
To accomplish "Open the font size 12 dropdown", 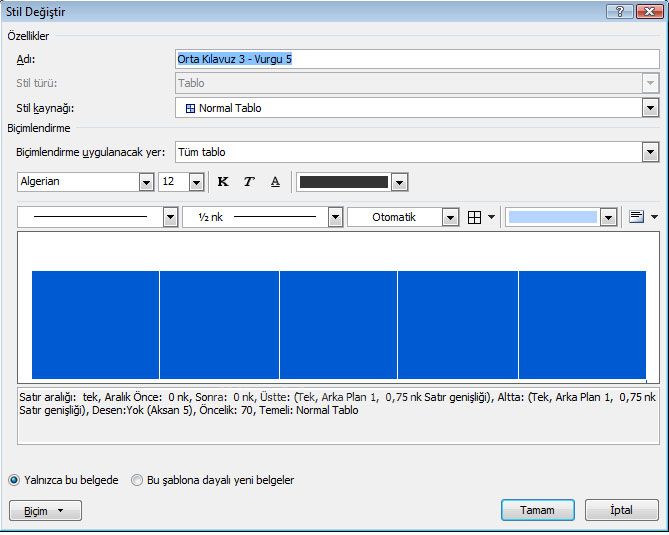I will 196,182.
